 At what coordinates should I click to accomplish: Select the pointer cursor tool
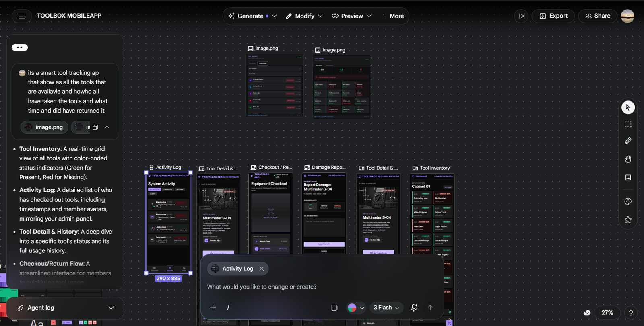[x=628, y=107]
